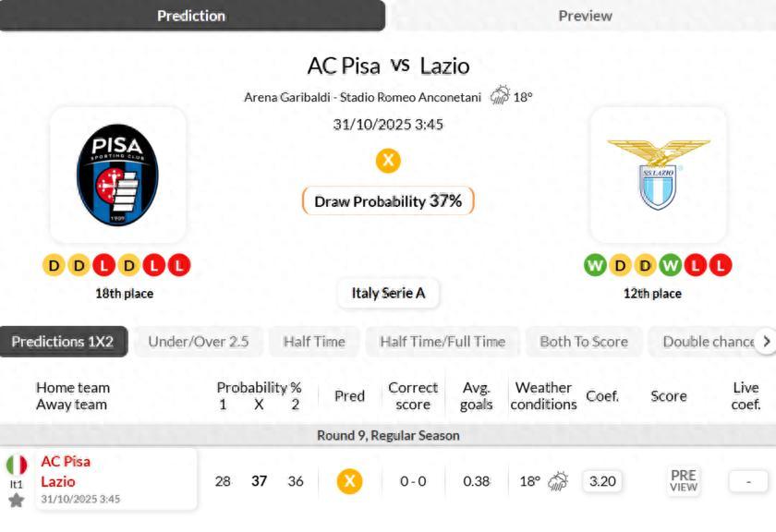
Task: Click the AC Pisa club logo
Action: [117, 175]
